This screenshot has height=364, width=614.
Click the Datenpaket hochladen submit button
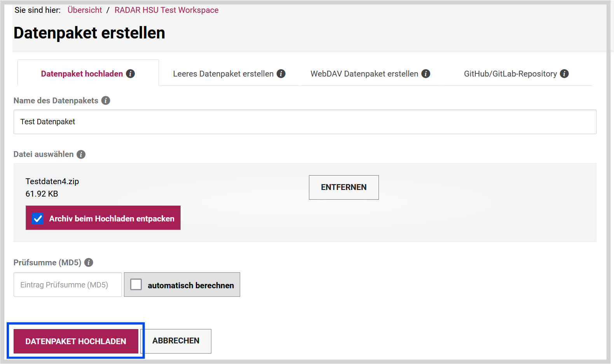[76, 341]
